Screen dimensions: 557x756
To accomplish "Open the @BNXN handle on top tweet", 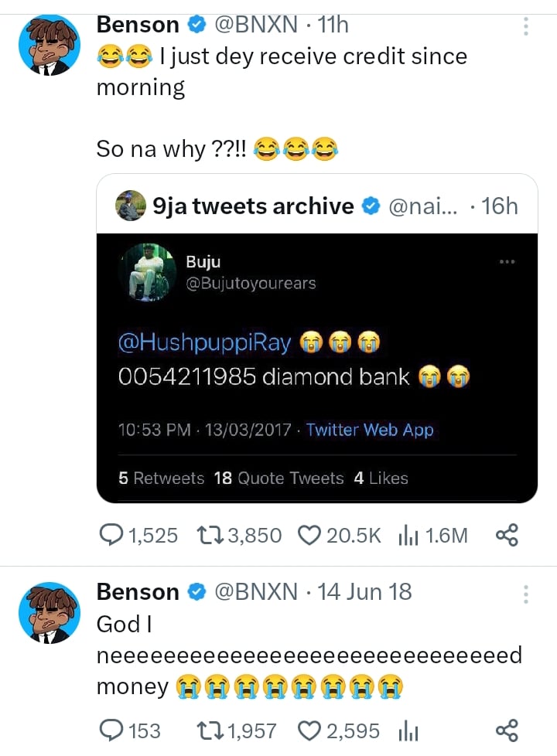I will coord(255,25).
